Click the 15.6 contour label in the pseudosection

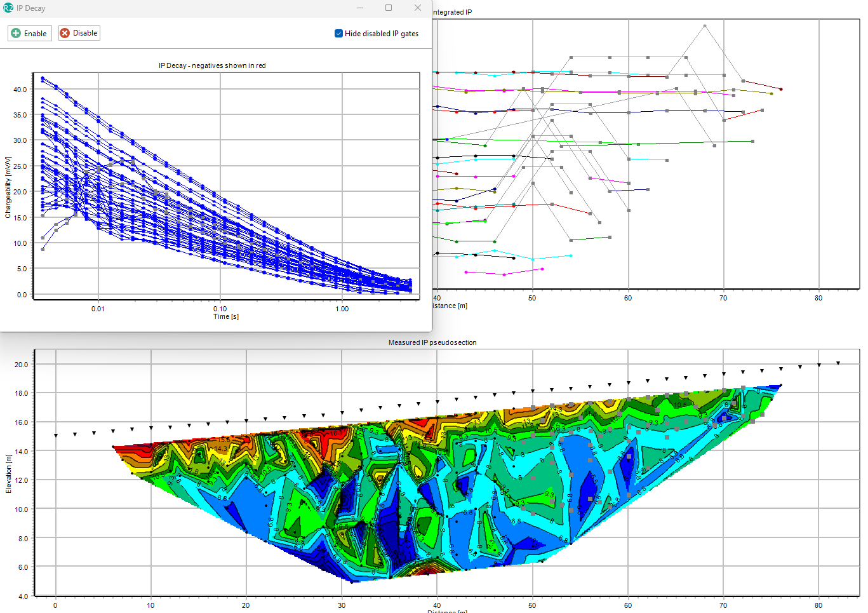[x=224, y=440]
